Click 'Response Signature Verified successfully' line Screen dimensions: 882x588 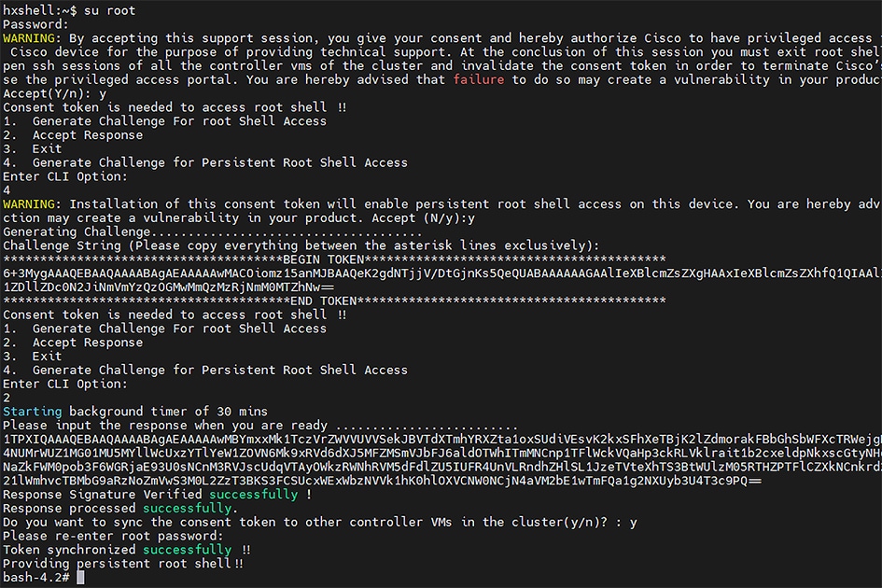tap(157, 495)
